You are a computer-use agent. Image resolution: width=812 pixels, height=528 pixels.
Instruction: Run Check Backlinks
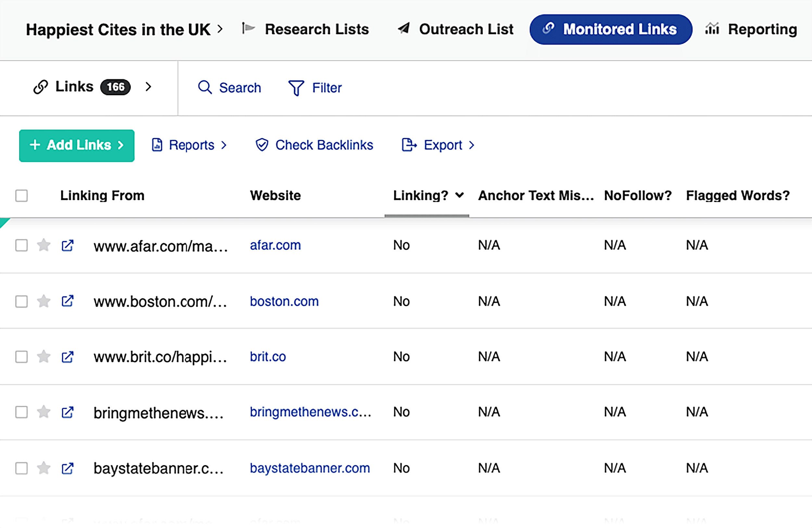[313, 145]
